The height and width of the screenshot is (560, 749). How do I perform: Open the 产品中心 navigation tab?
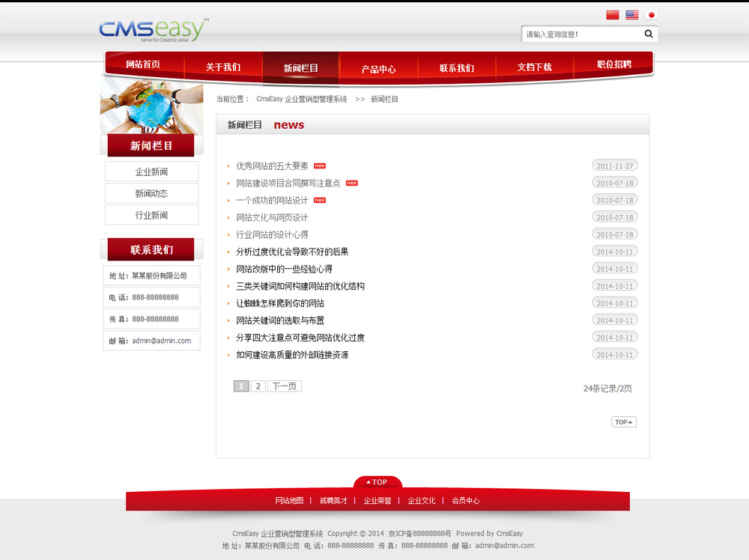pos(378,69)
